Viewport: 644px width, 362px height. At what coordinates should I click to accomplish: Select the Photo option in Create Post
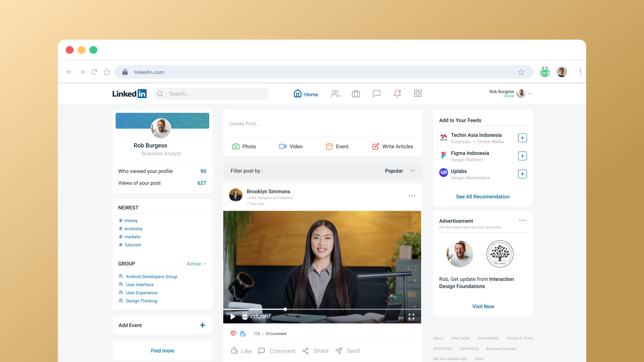(244, 146)
